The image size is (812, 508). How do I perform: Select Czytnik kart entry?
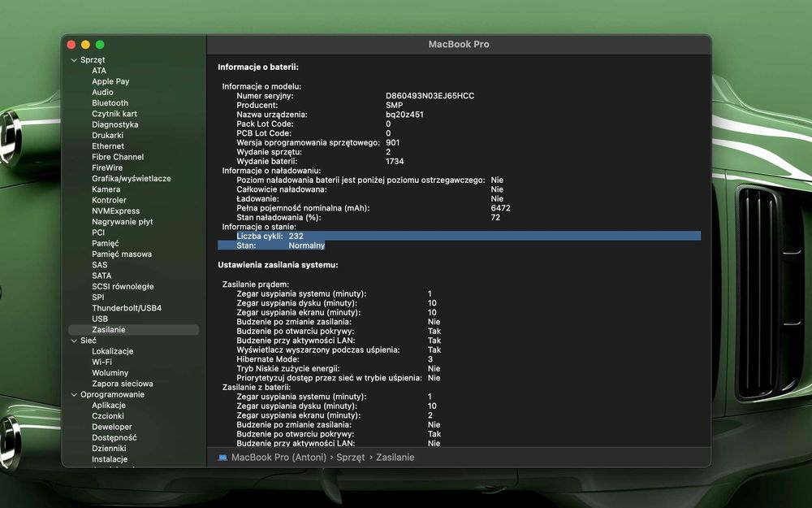(114, 114)
